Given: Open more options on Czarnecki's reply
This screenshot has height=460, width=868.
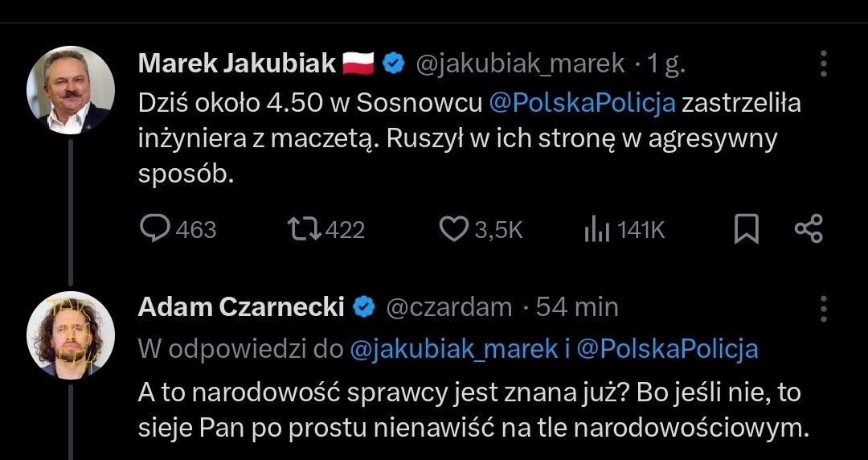Looking at the screenshot, I should pos(823,308).
